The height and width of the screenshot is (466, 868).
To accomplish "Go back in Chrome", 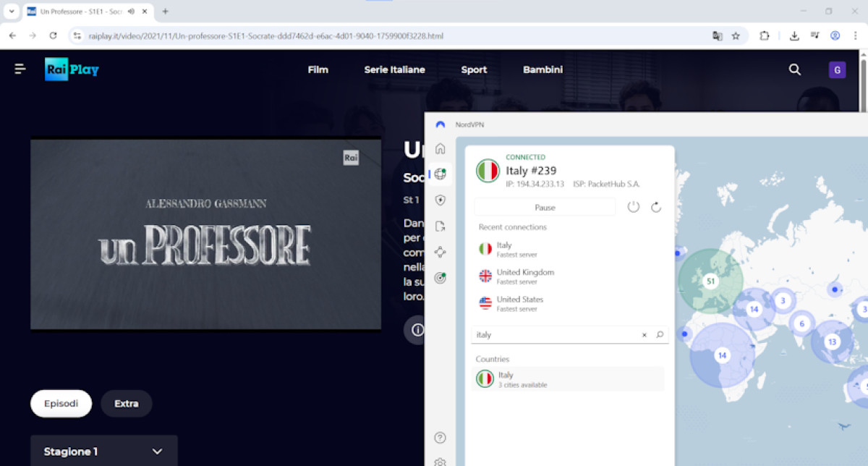I will coord(12,35).
